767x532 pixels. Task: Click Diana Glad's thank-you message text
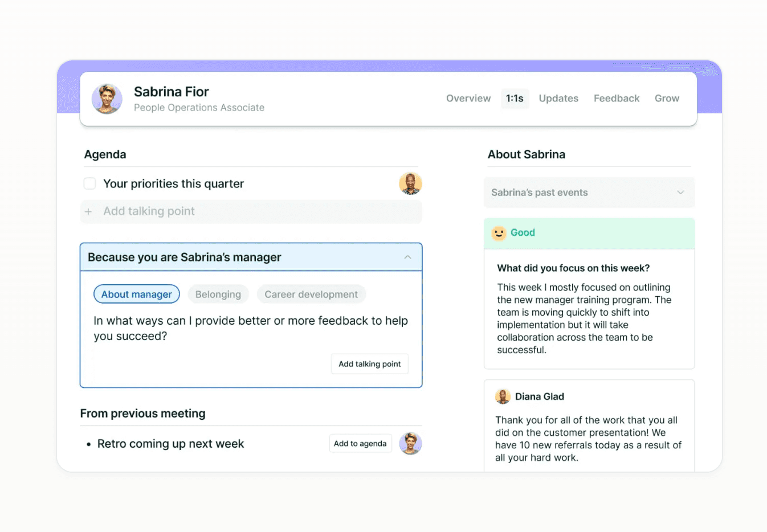pos(588,439)
